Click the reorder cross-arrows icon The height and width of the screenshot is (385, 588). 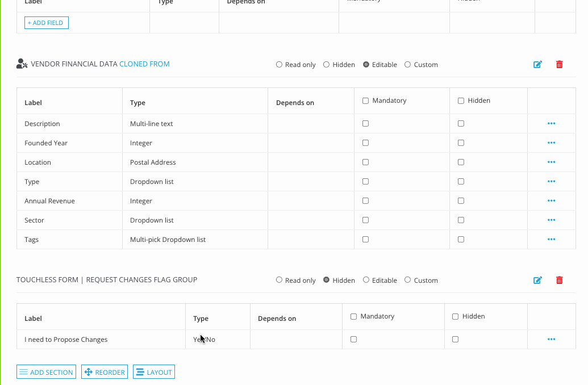[88, 372]
